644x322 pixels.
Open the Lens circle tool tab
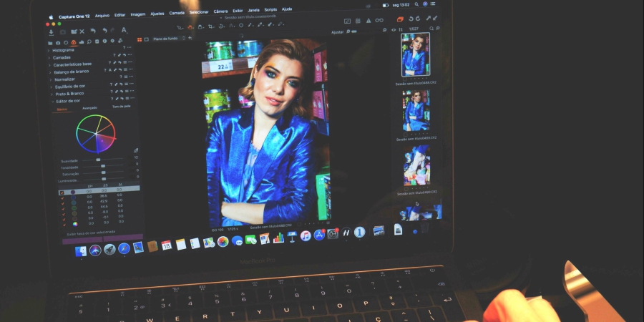click(66, 42)
